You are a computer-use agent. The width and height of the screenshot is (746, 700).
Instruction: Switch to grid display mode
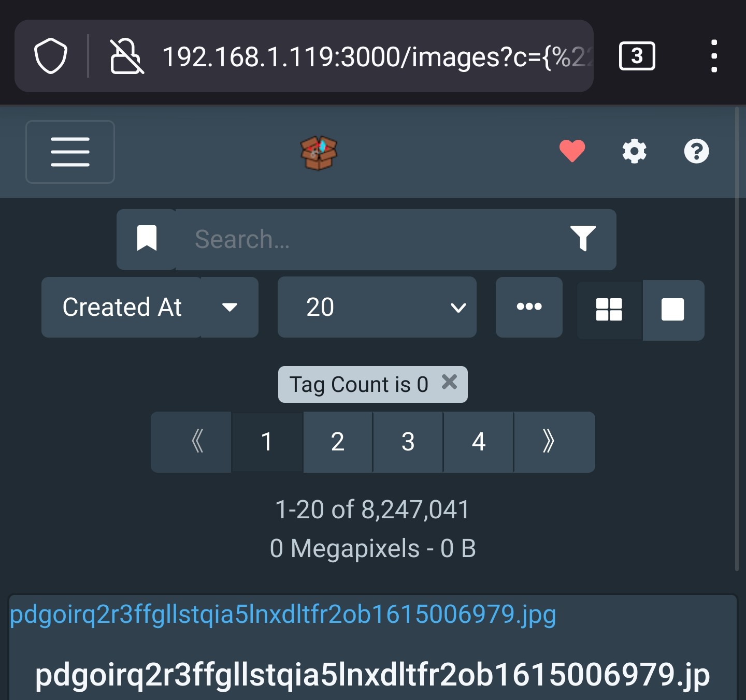pos(609,310)
